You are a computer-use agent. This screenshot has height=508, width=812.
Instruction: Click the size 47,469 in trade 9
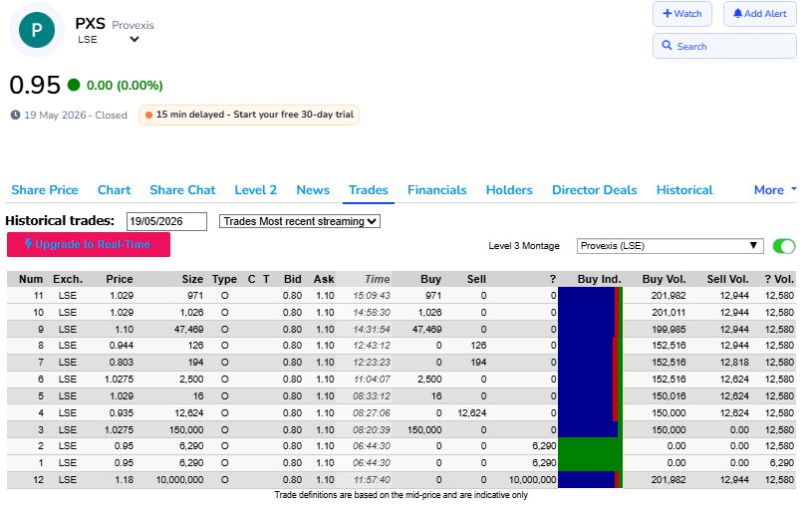[x=188, y=330]
